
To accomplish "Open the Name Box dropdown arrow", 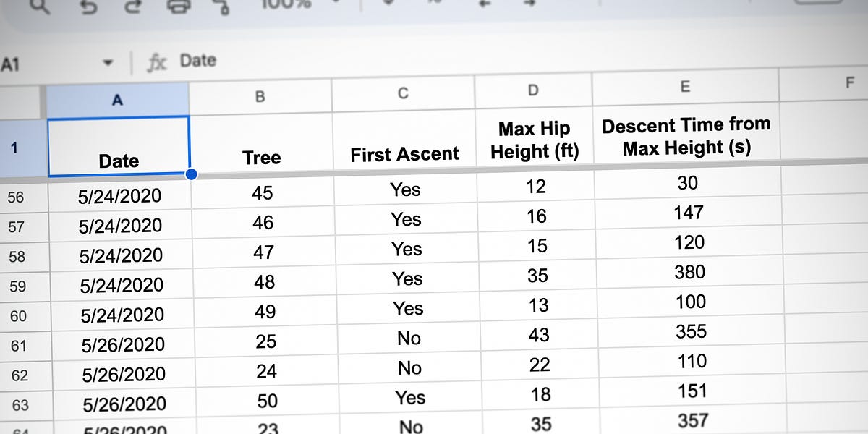I will pyautogui.click(x=106, y=62).
